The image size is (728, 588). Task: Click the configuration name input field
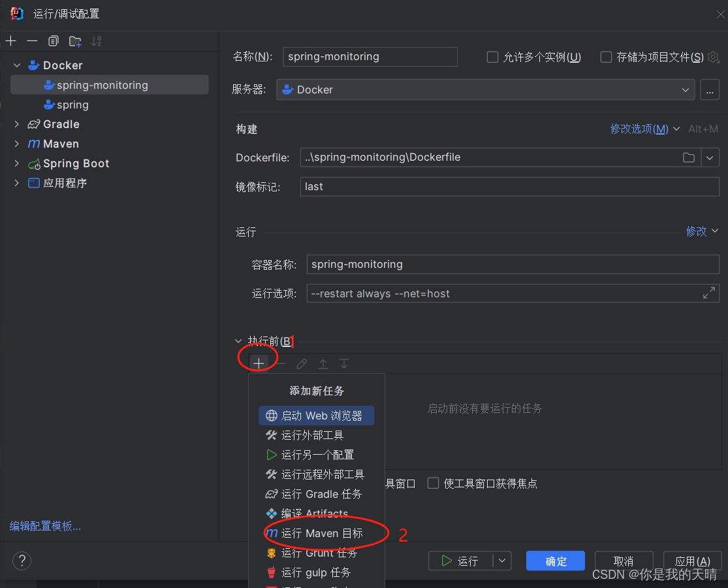pyautogui.click(x=370, y=57)
